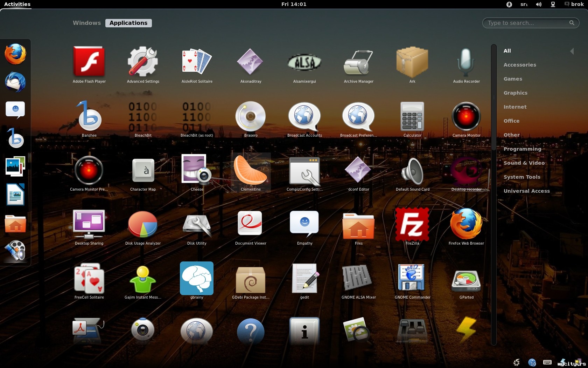Screen dimensions: 588x368
Task: Open the brok user menu
Action: point(574,4)
